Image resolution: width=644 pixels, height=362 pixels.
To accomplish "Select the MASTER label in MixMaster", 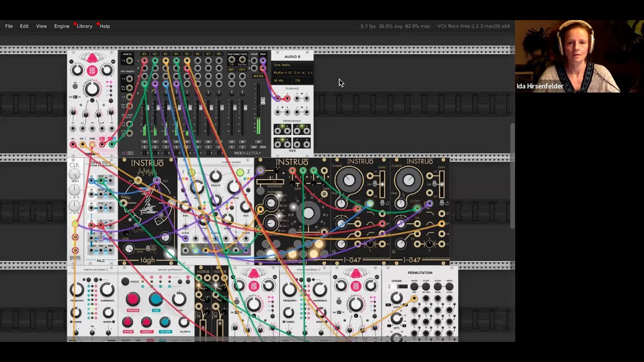I will (x=258, y=76).
